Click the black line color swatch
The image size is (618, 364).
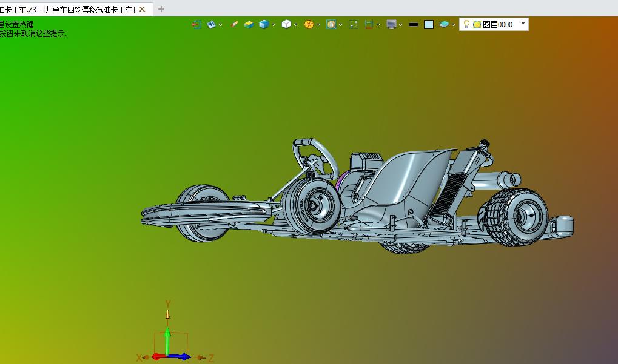coord(413,25)
